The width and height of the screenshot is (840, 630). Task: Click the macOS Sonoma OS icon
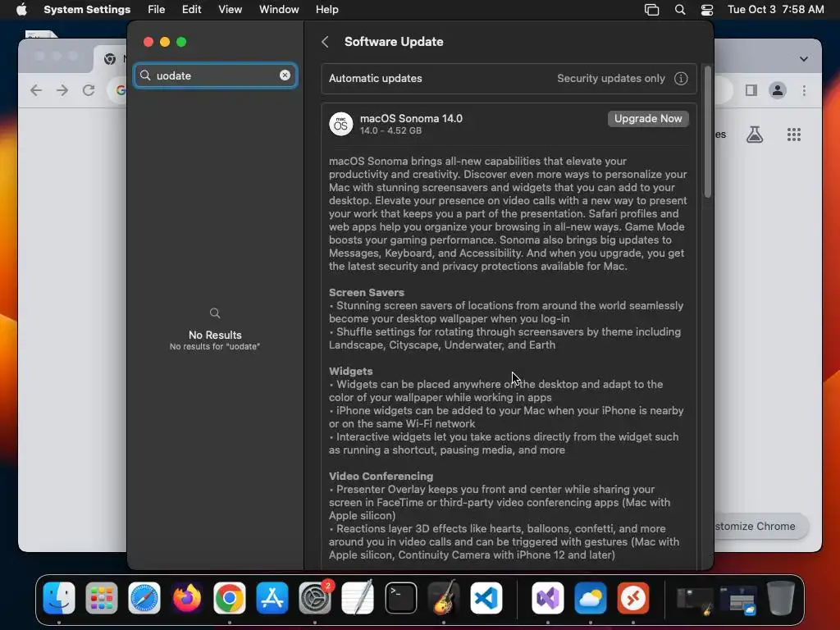pyautogui.click(x=340, y=125)
